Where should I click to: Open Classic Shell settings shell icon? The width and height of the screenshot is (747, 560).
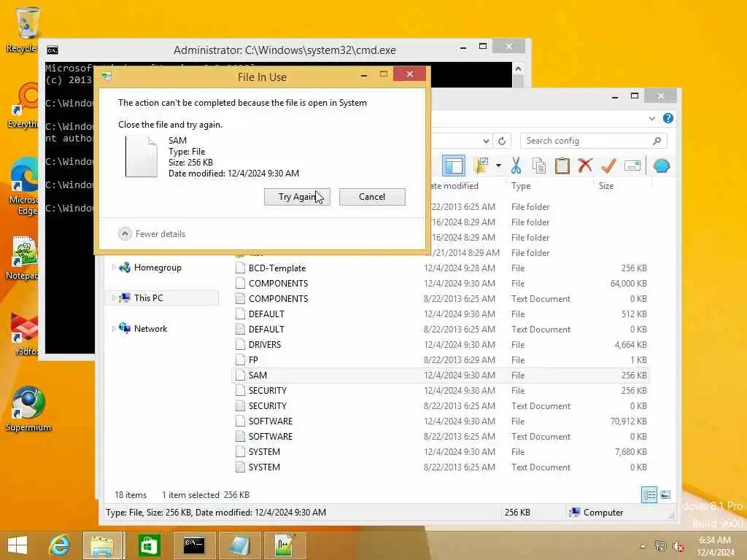pos(662,166)
